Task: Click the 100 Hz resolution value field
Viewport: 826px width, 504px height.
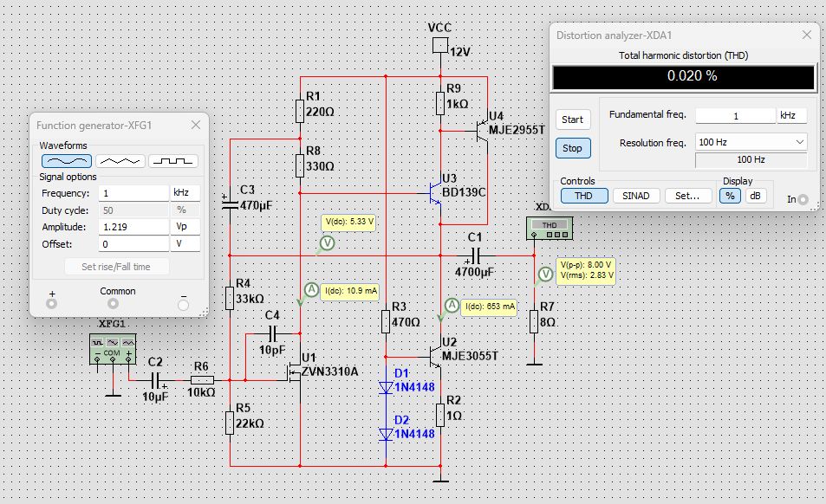Action: pos(751,159)
